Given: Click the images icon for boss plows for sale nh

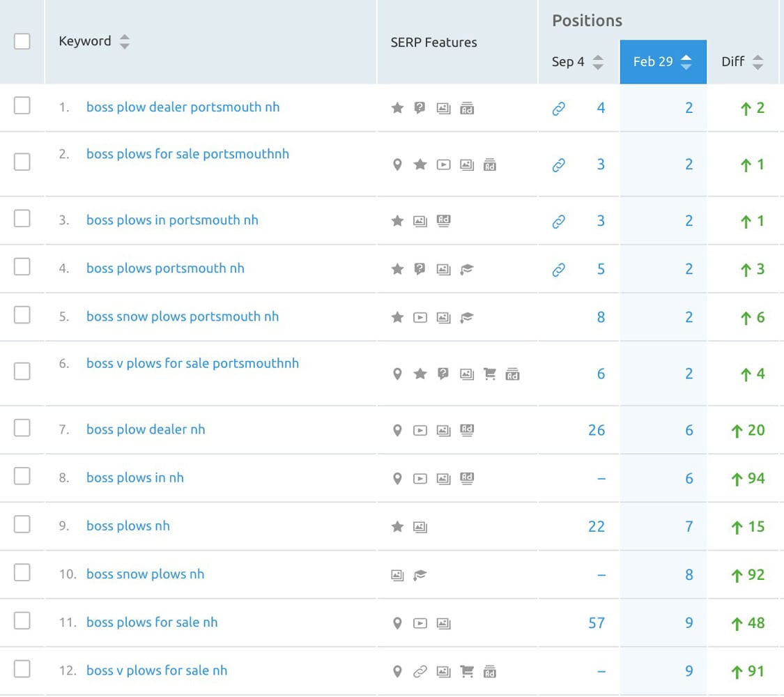Looking at the screenshot, I should [x=443, y=624].
